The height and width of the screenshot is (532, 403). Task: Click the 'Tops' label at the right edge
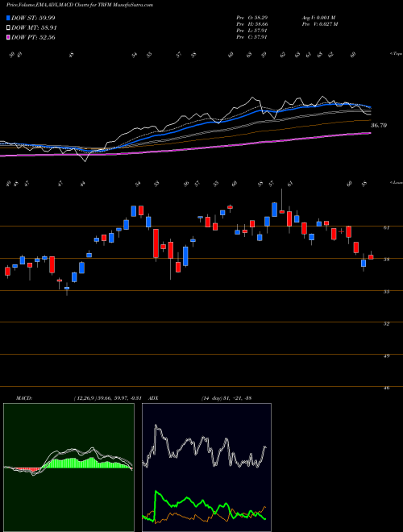point(397,54)
